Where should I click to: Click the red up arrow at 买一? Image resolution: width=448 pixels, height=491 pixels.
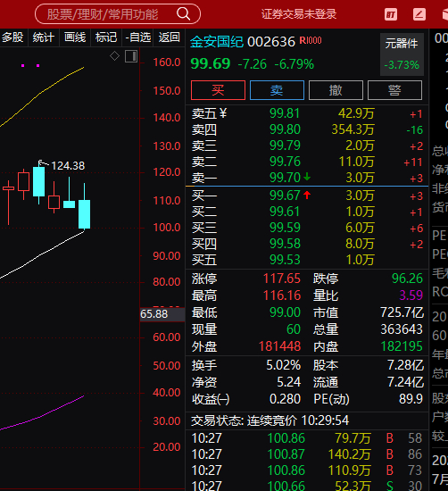click(x=307, y=196)
